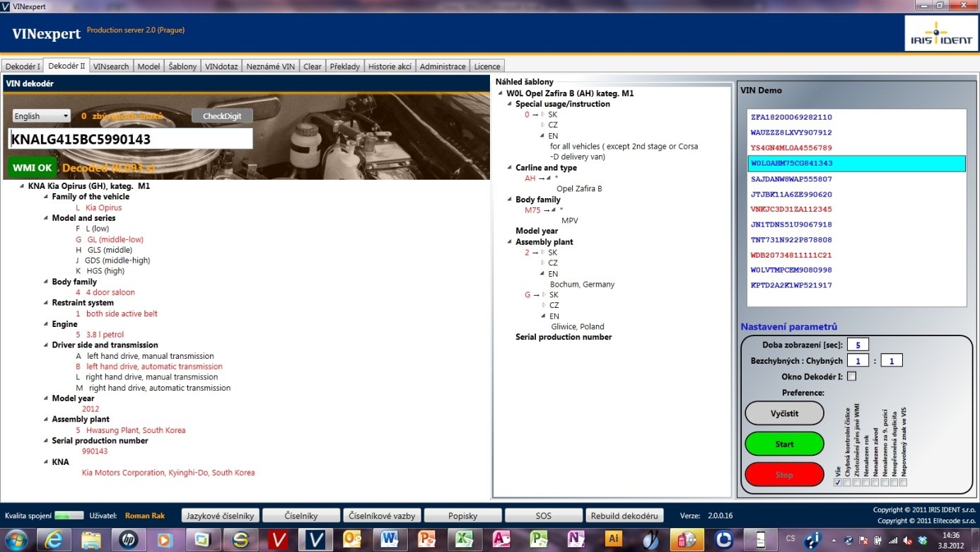Open Internet Explorer from the taskbar
This screenshot has width=980, height=552.
tap(54, 540)
